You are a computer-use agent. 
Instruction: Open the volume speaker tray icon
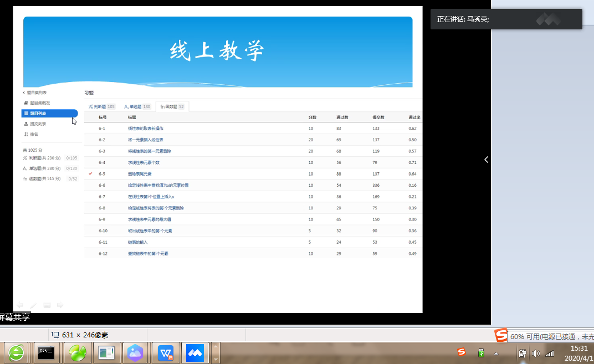(536, 353)
